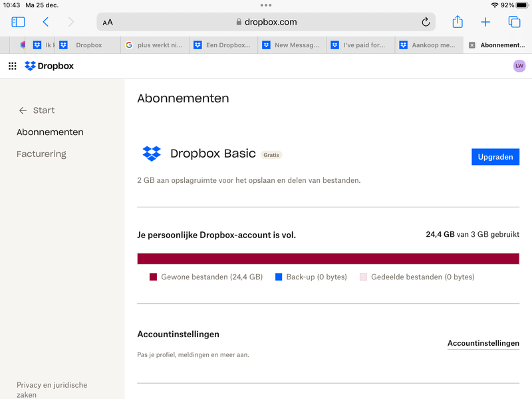Open a new tab with plus icon
This screenshot has width=532, height=399.
point(485,22)
